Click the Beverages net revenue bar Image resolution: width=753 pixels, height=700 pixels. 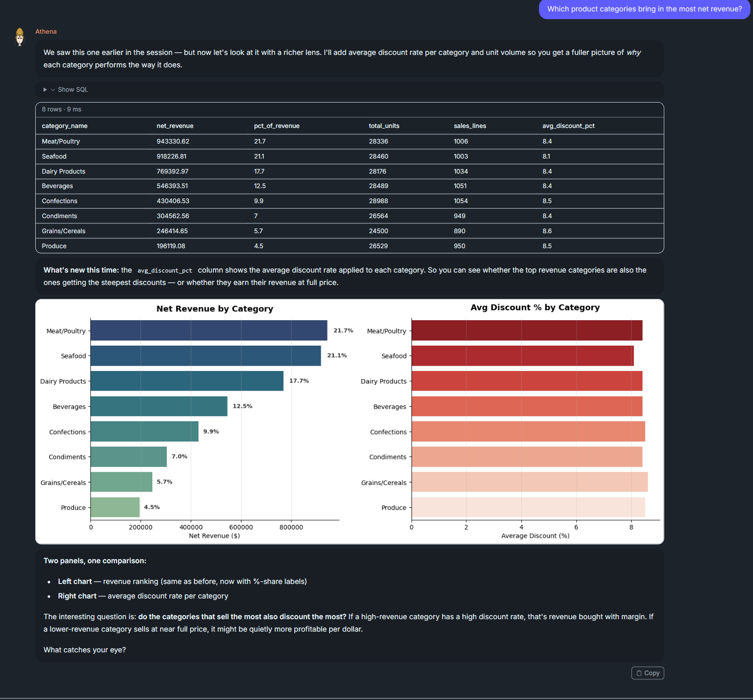pyautogui.click(x=159, y=406)
